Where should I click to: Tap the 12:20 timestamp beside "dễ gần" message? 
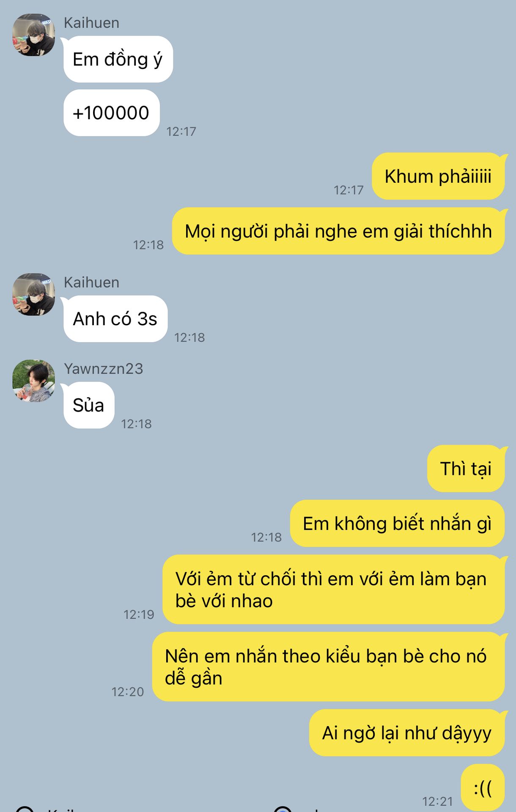pos(128,692)
